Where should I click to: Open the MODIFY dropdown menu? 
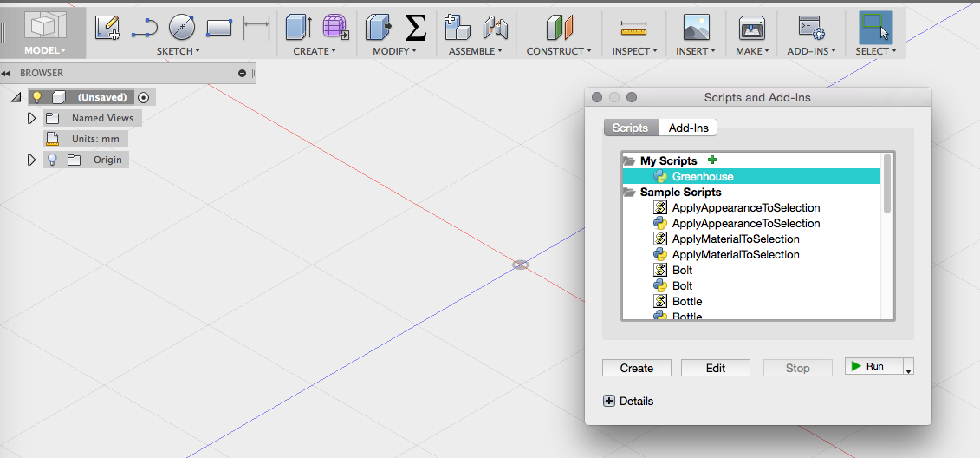394,51
